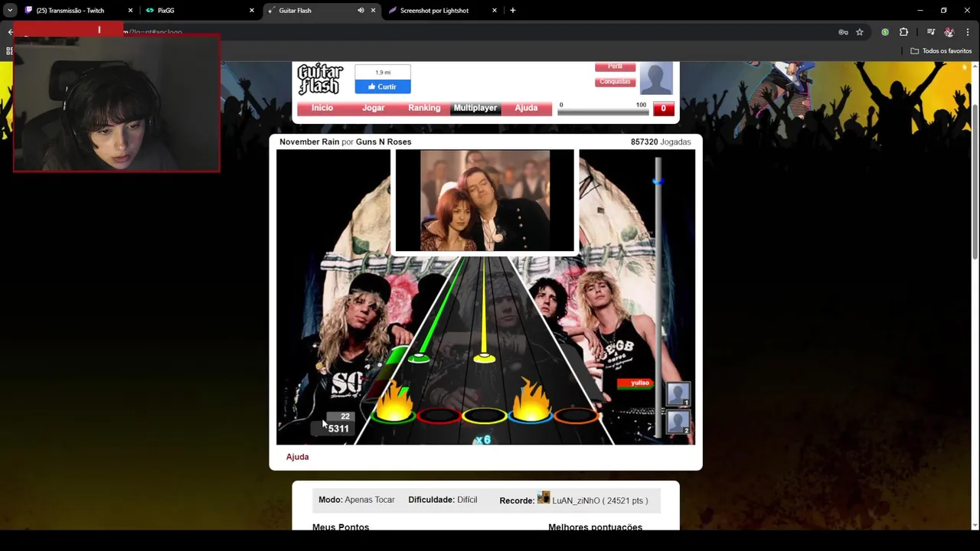Open the Guitar Flash logo homepage

tap(320, 80)
